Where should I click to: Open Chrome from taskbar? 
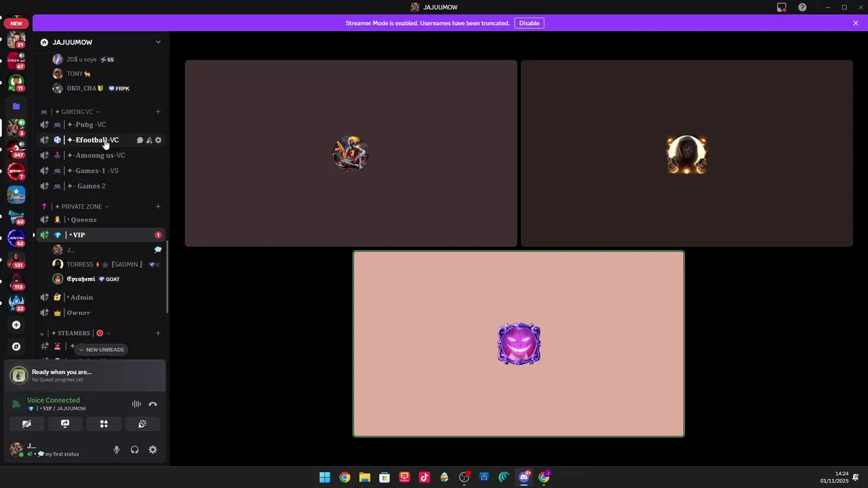pos(344,477)
